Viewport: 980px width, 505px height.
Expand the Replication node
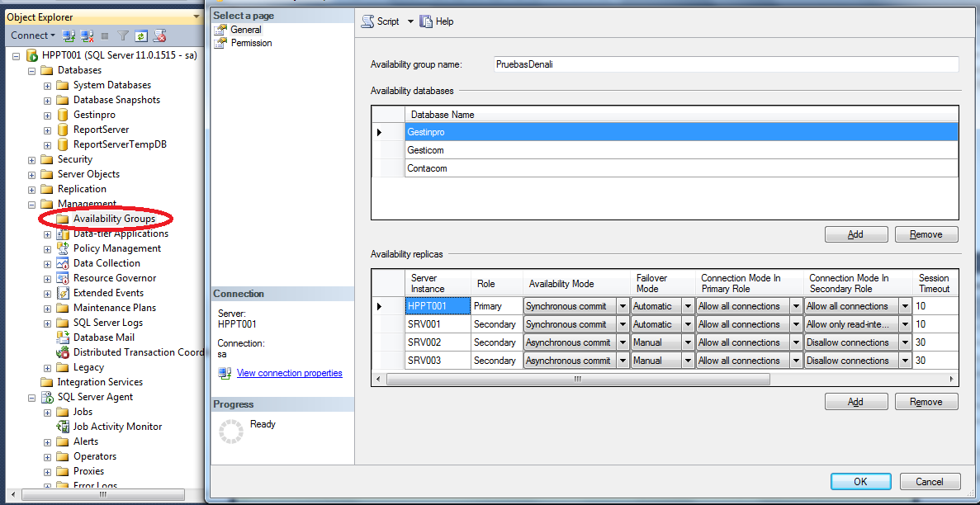click(x=32, y=190)
